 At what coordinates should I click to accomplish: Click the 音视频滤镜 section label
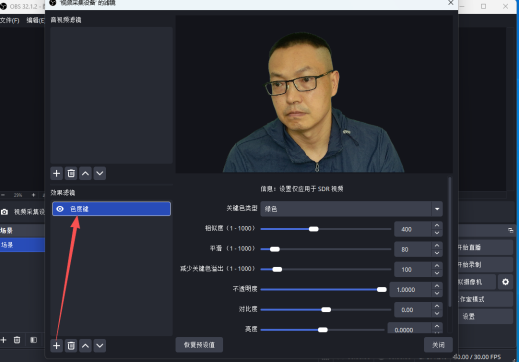coord(66,20)
